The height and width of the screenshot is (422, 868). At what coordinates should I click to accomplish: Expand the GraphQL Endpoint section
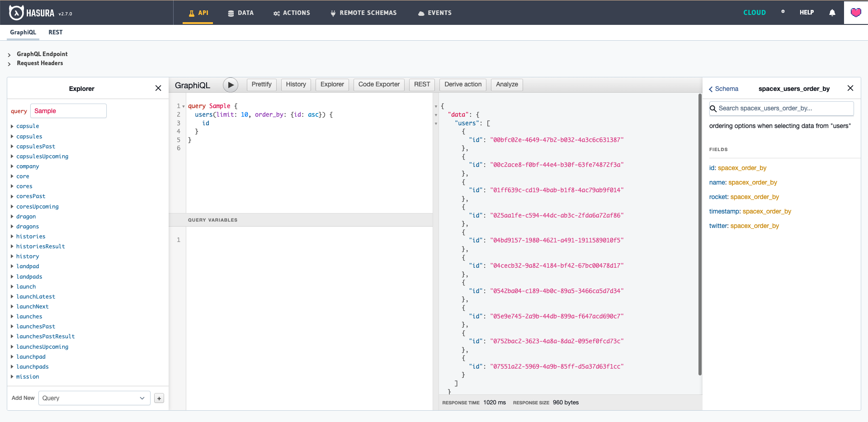tap(38, 54)
